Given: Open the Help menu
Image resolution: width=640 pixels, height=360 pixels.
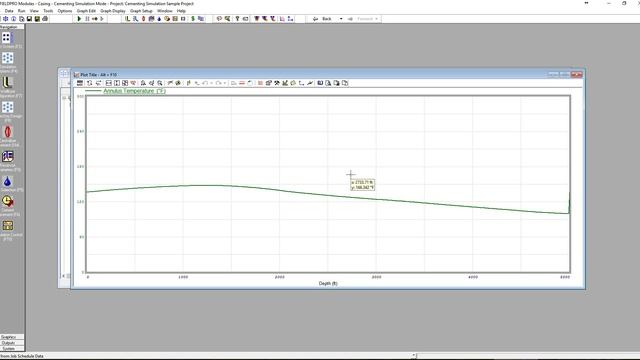Looking at the screenshot, I should pos(181,11).
